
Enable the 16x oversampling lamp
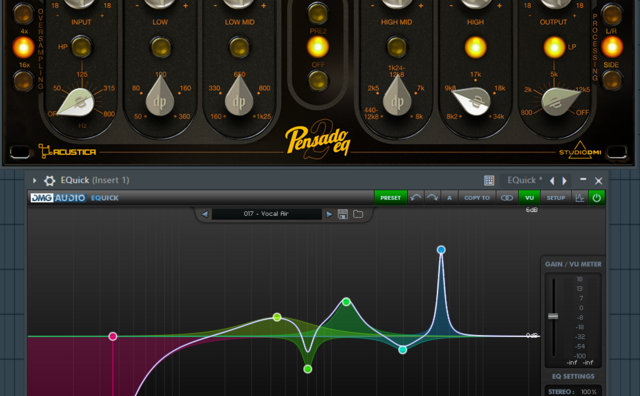(x=23, y=80)
